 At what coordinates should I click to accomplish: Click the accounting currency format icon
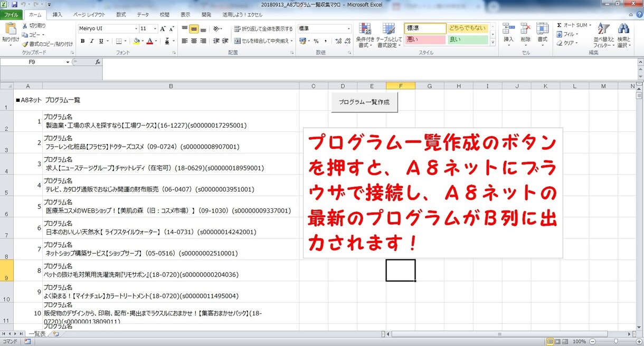[x=302, y=41]
